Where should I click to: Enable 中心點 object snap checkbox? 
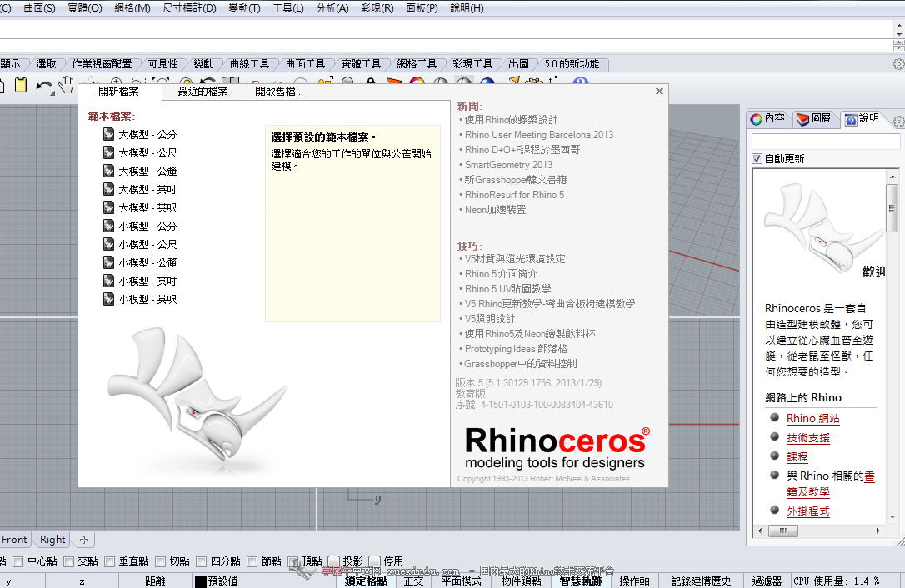17,561
